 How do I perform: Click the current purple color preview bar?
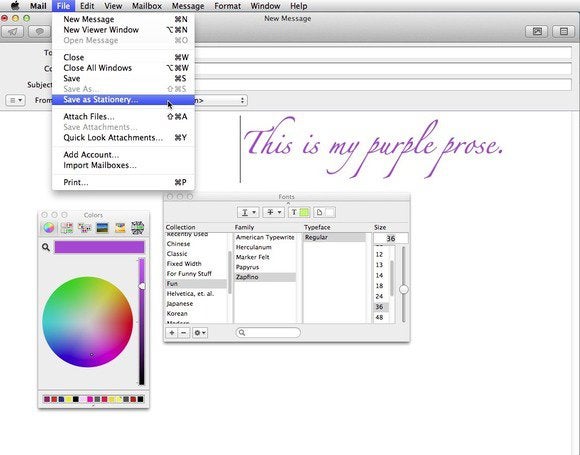click(99, 247)
